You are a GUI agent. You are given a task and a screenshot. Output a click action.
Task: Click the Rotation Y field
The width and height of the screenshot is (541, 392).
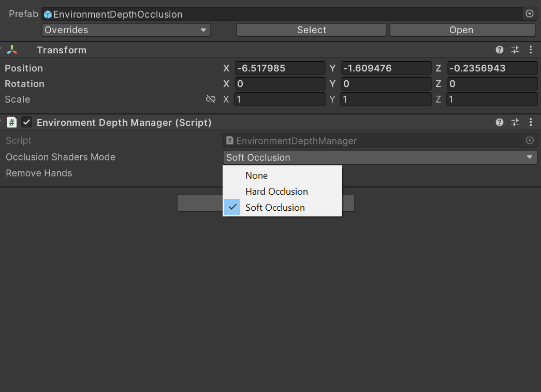[386, 83]
